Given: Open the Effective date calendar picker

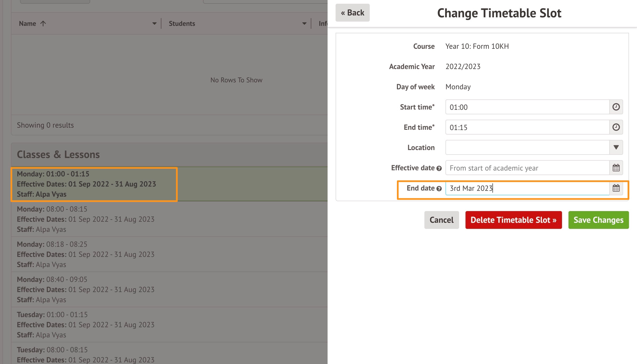Looking at the screenshot, I should tap(616, 168).
